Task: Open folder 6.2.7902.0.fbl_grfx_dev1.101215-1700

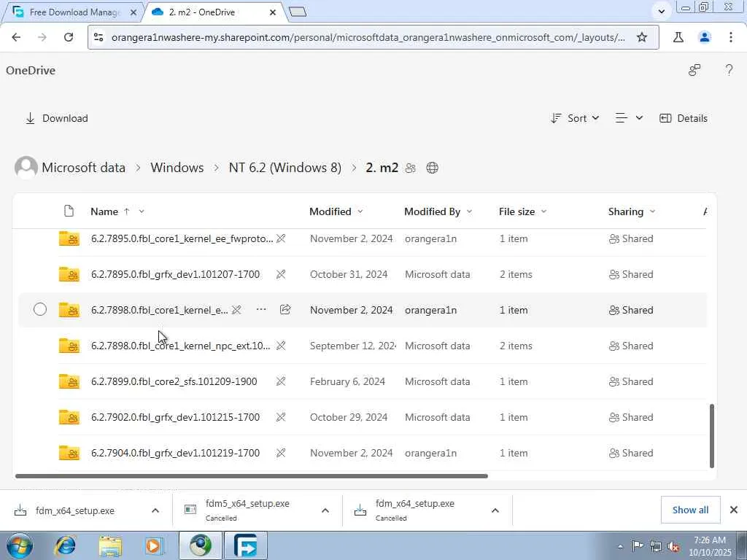Action: click(x=175, y=417)
